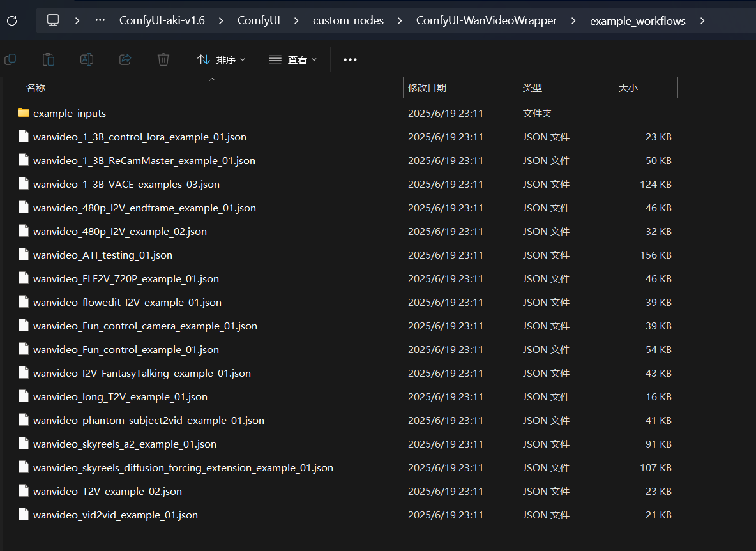Open the breadcrumb ellipsis for hidden folders

[x=100, y=20]
